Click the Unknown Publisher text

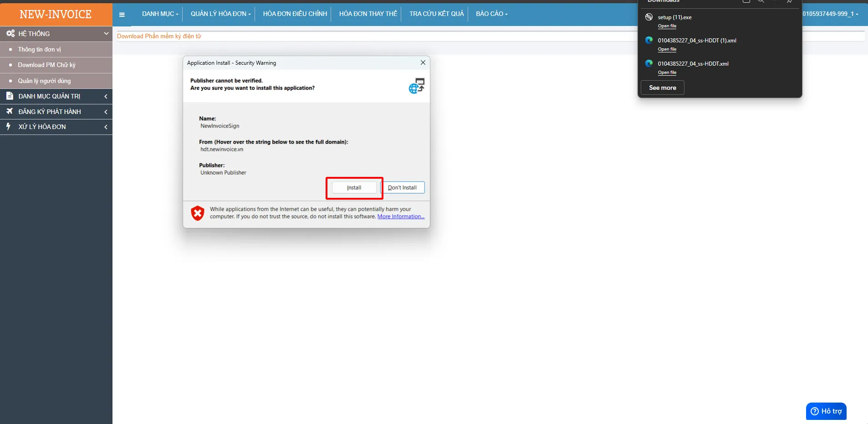point(223,173)
